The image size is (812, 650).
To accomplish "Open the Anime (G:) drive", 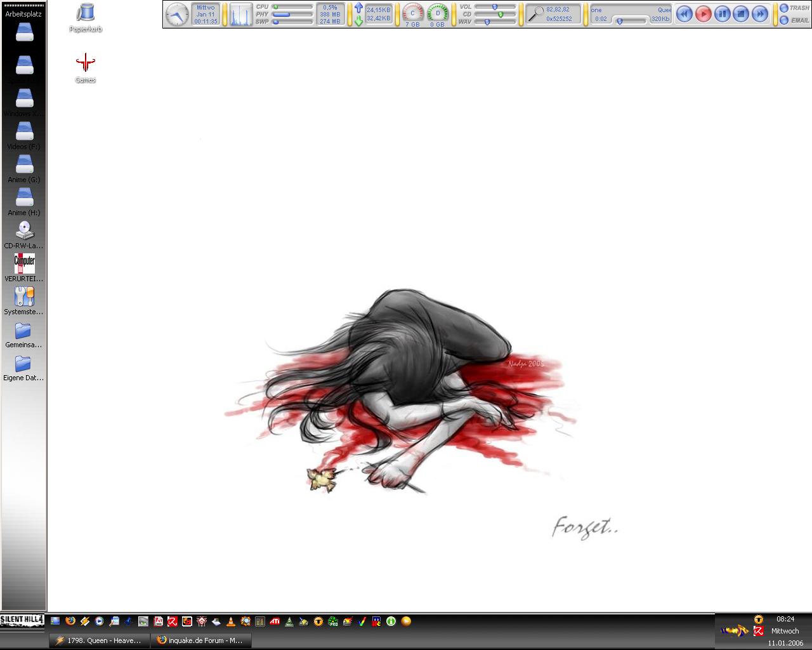I will coord(24,169).
